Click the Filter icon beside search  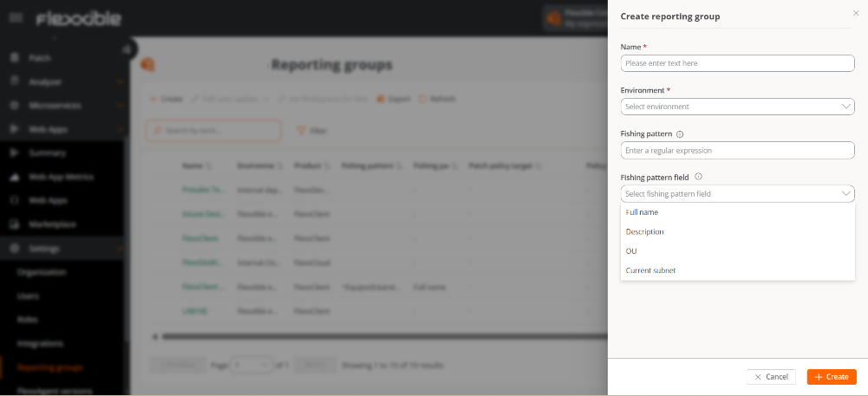(x=302, y=131)
